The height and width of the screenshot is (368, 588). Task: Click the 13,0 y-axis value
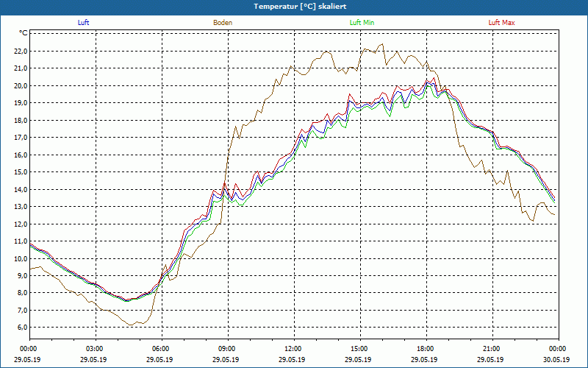21,207
